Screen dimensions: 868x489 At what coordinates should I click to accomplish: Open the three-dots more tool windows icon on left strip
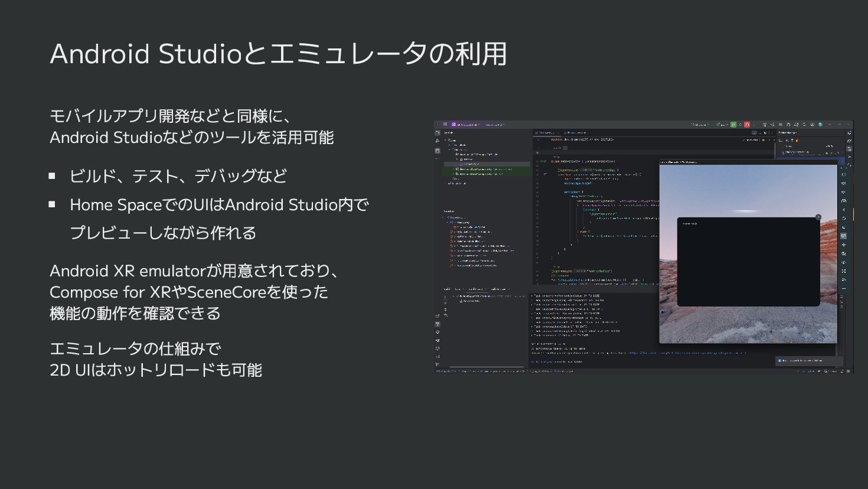pyautogui.click(x=438, y=158)
